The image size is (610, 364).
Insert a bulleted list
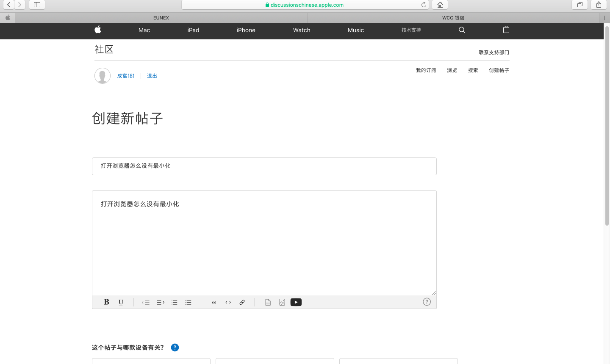click(x=189, y=302)
